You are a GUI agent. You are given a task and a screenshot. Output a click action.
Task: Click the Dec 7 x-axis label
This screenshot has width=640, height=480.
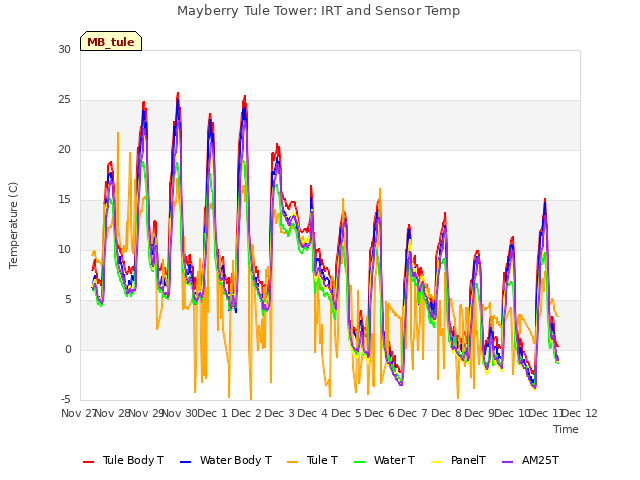coord(412,413)
